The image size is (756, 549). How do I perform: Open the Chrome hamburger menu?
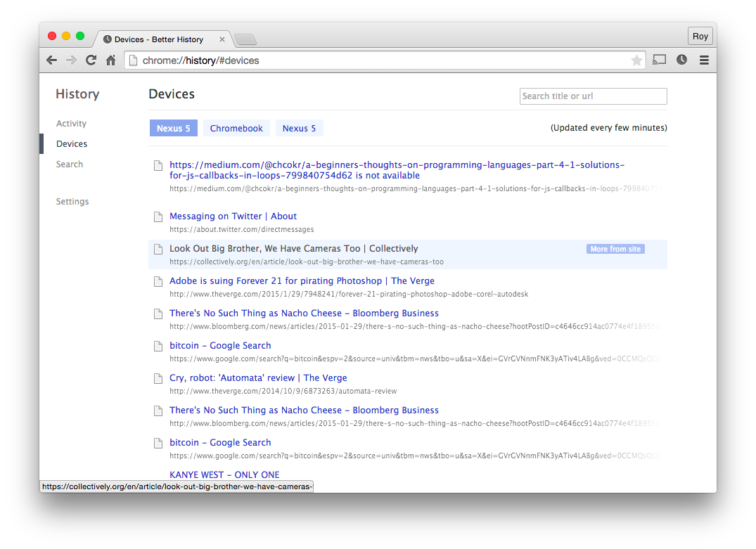[x=704, y=60]
